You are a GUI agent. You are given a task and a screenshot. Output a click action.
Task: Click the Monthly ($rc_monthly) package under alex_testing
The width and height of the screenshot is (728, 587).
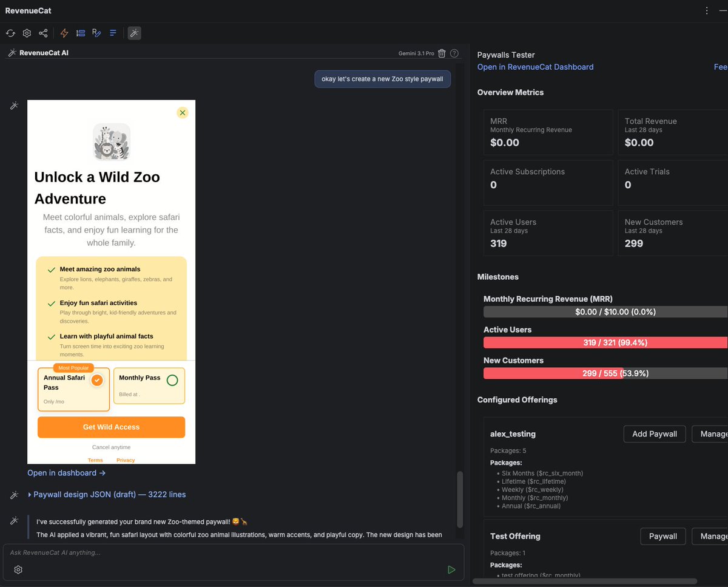pos(534,498)
